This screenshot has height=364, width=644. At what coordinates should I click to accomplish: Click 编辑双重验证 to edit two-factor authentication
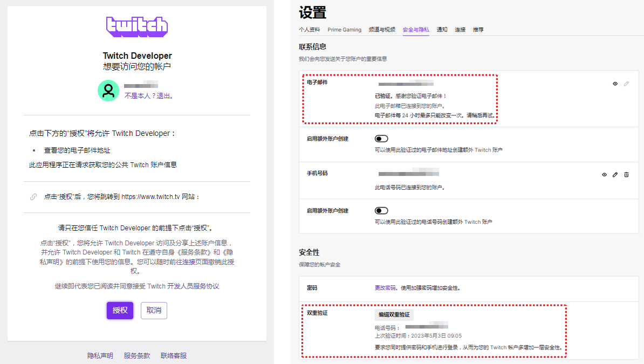pos(393,315)
